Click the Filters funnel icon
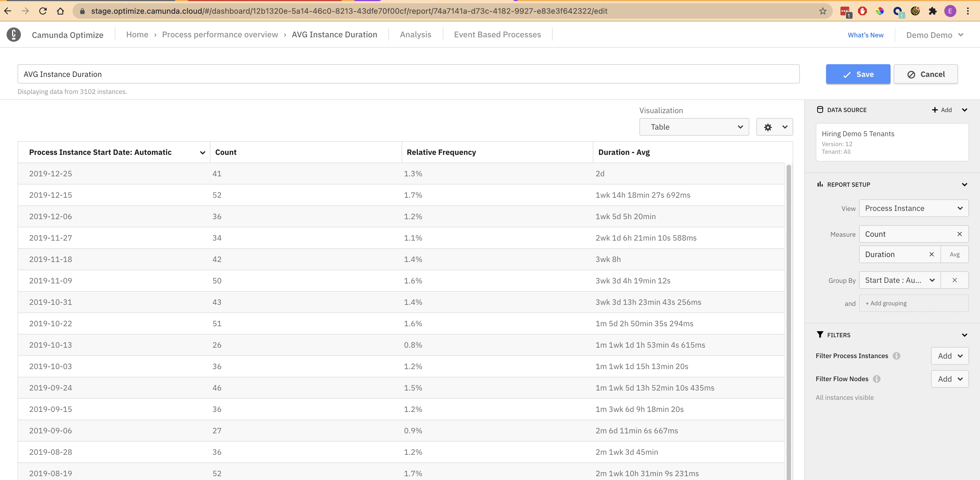980x480 pixels. click(x=820, y=335)
